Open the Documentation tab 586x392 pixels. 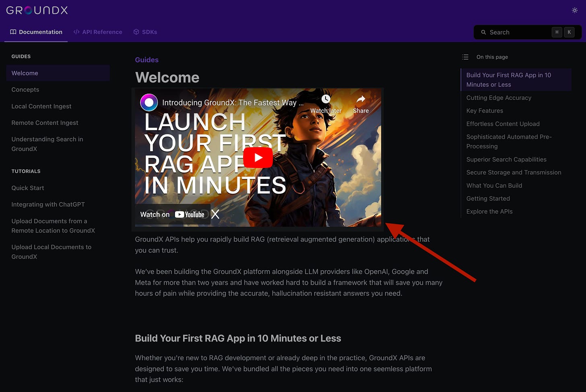(x=36, y=32)
